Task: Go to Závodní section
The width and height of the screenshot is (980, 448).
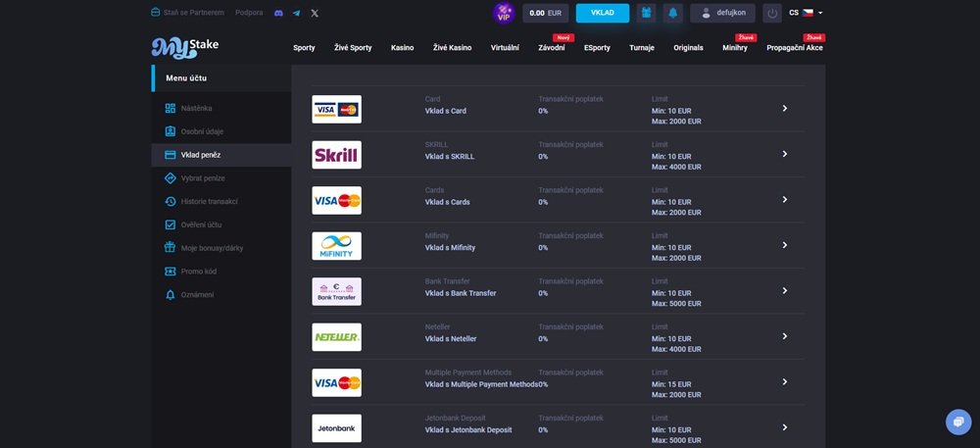Action: coord(551,48)
